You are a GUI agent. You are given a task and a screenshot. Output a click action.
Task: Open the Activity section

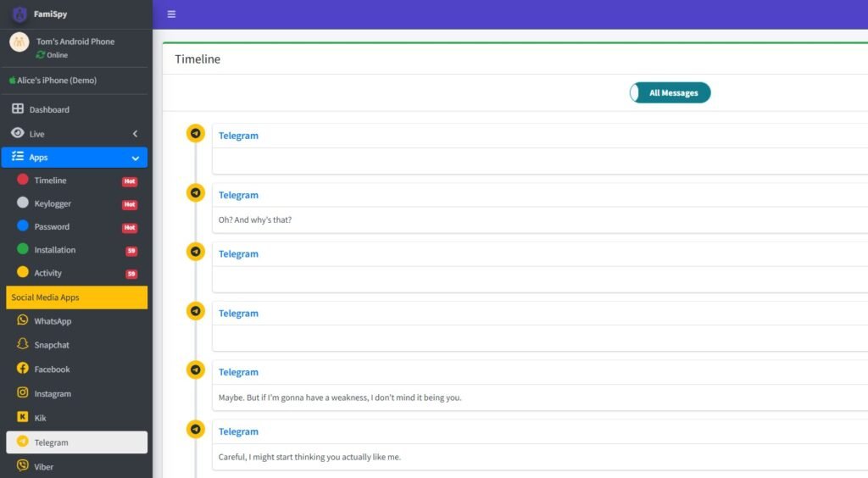[47, 273]
